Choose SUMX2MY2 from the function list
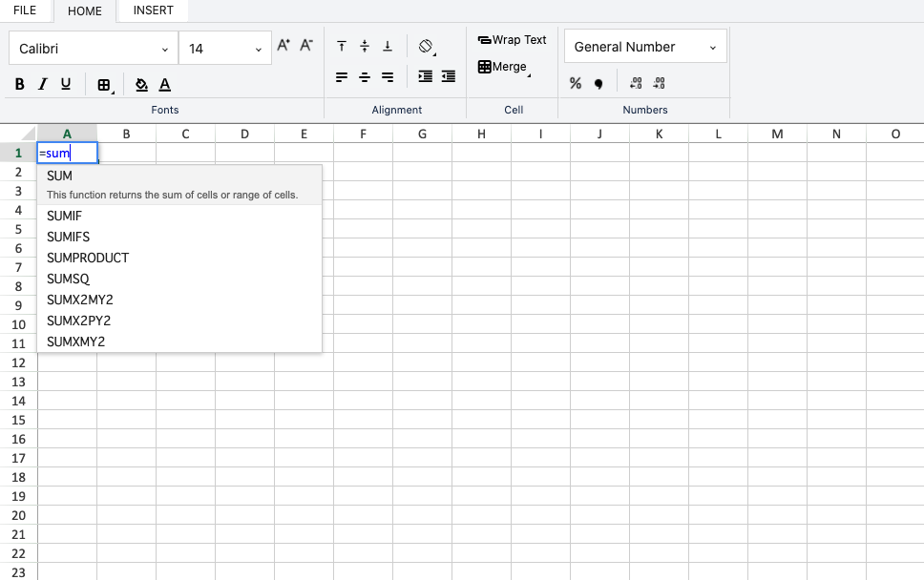 coord(179,300)
